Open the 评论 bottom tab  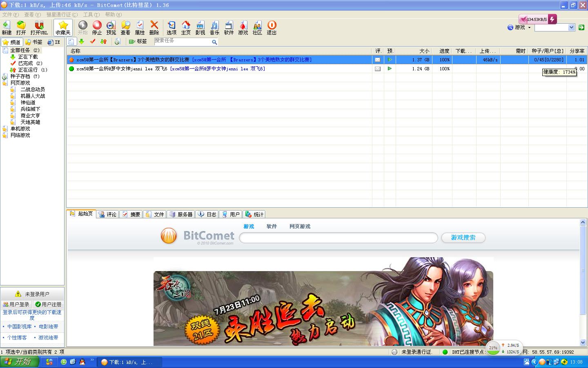[x=107, y=214]
